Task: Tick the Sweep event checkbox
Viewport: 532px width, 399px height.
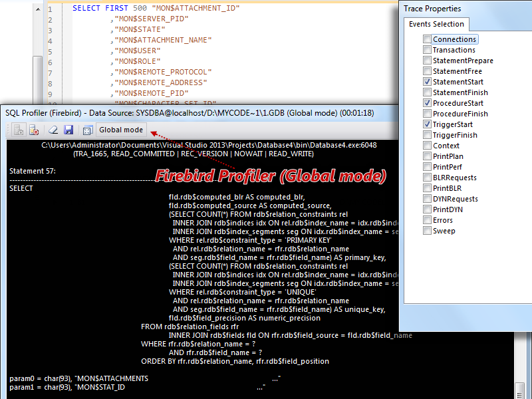Action: pyautogui.click(x=427, y=231)
